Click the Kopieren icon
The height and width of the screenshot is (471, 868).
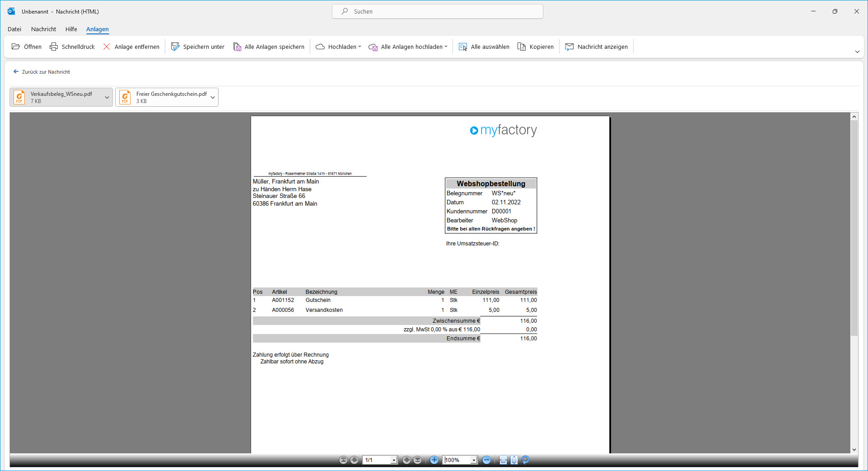click(522, 47)
